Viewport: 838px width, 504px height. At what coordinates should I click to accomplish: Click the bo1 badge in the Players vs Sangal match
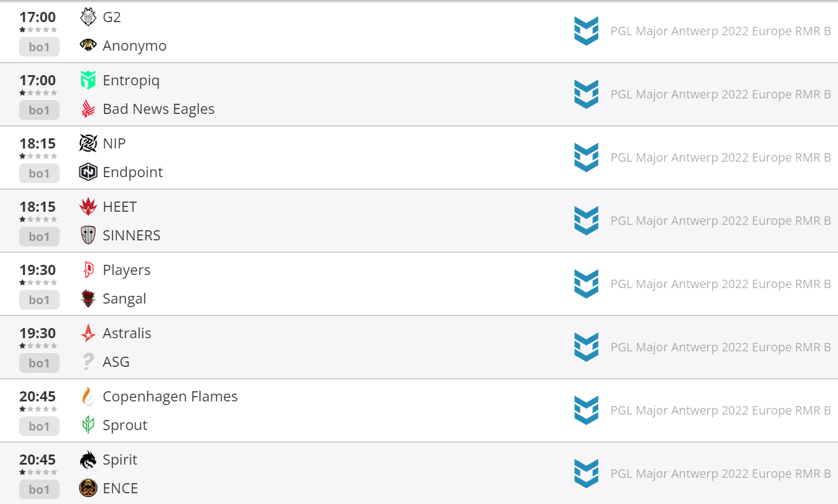(x=39, y=299)
